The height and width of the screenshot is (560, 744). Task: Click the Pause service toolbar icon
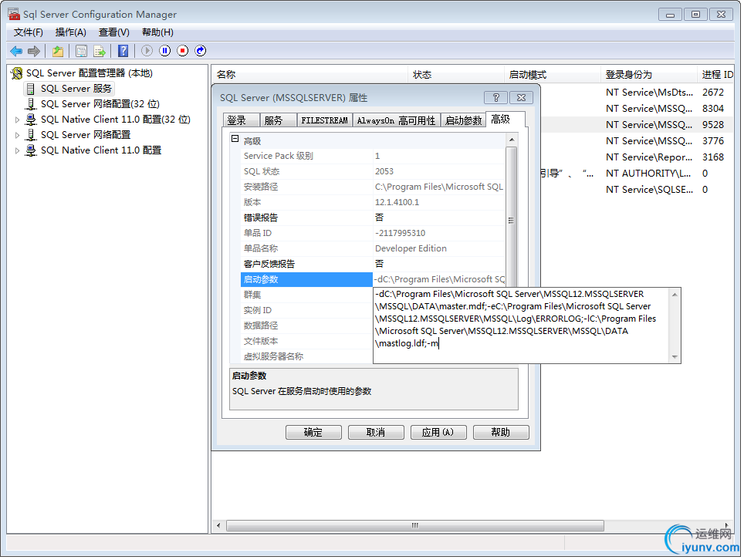coord(164,51)
